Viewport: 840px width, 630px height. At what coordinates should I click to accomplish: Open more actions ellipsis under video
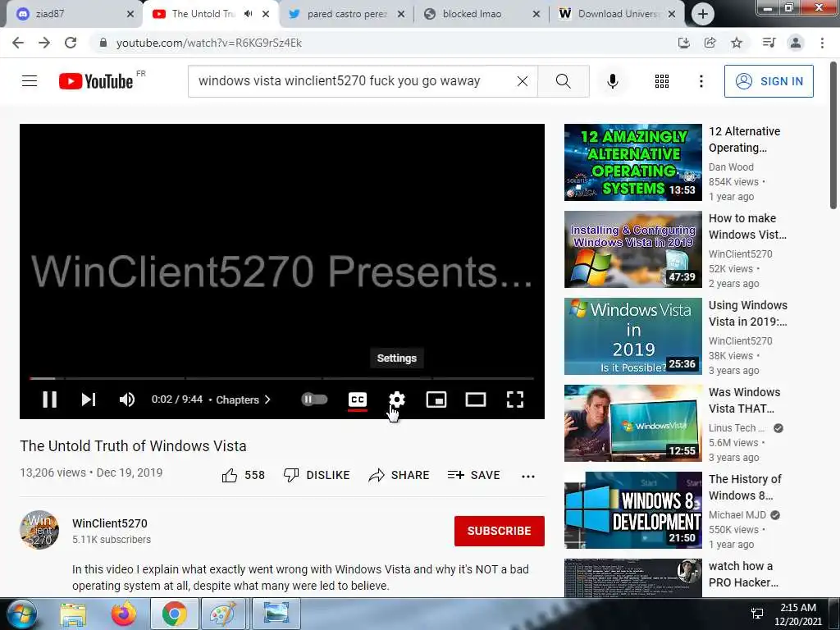[528, 476]
